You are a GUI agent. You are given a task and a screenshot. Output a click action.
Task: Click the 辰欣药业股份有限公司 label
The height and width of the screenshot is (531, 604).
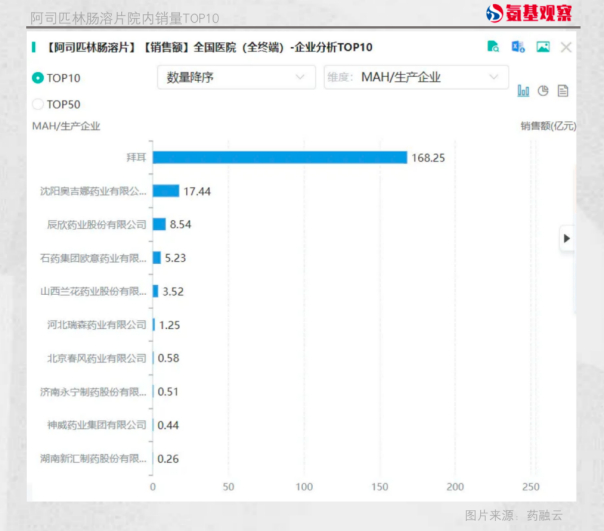tap(97, 224)
